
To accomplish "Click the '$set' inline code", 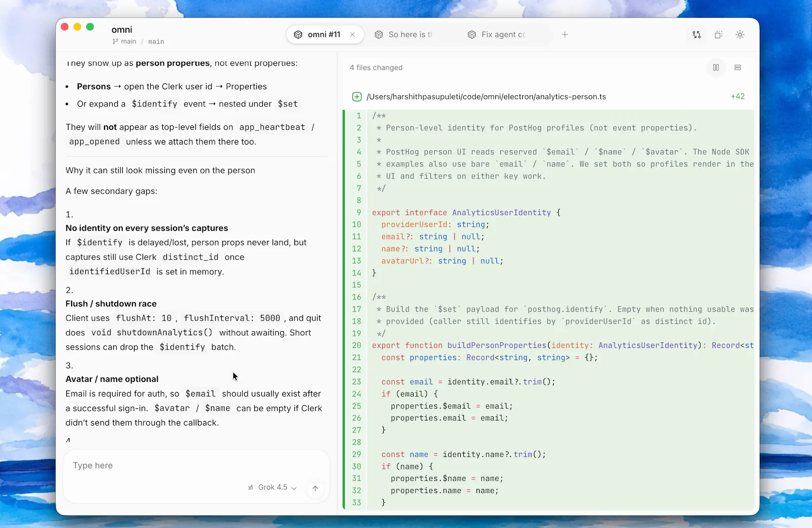I will pyautogui.click(x=288, y=104).
